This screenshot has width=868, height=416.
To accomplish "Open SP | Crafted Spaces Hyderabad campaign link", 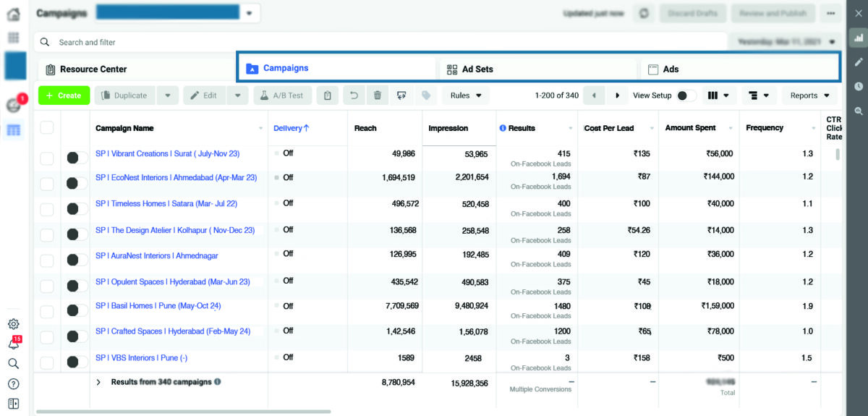I will 173,331.
